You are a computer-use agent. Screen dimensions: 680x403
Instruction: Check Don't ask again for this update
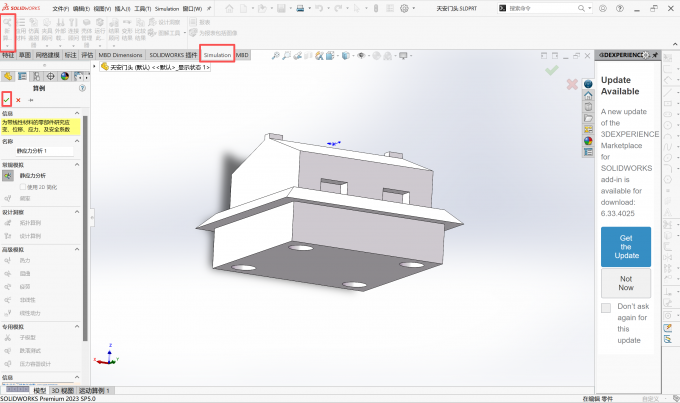606,308
